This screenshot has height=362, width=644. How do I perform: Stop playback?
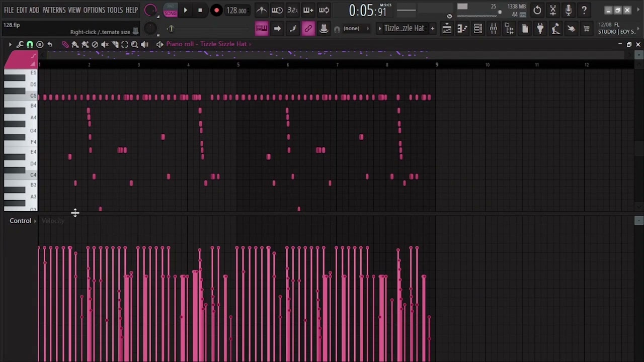[200, 10]
